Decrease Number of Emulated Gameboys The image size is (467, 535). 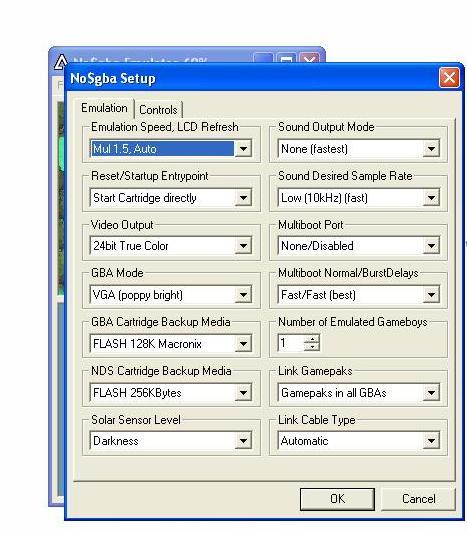coord(312,347)
